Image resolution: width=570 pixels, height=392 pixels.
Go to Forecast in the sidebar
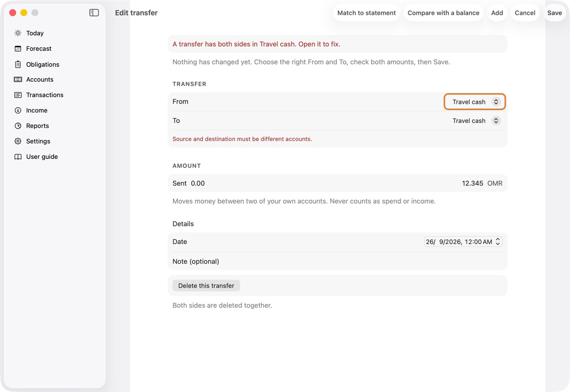click(39, 49)
